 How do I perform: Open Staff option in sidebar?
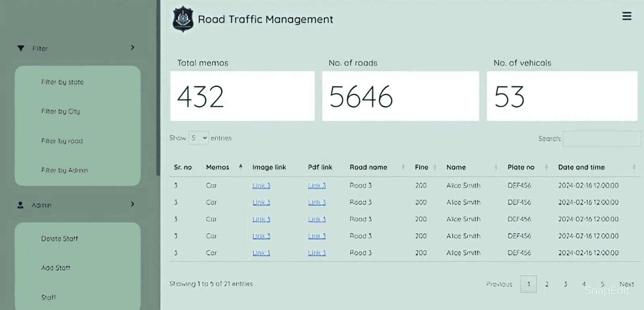point(48,298)
